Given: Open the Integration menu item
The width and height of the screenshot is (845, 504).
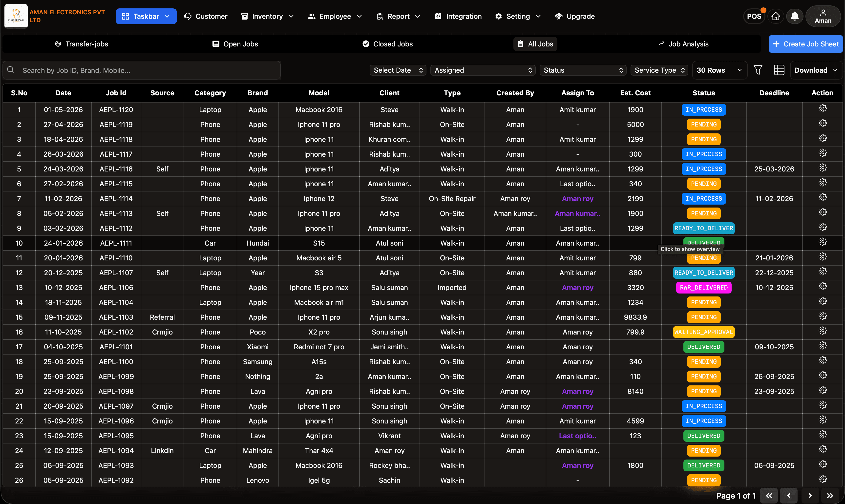Looking at the screenshot, I should [x=458, y=16].
